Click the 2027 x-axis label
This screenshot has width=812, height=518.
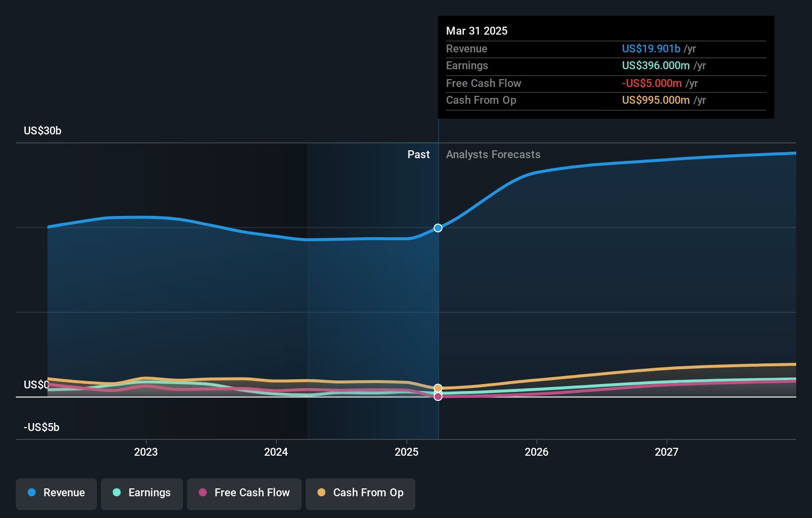pyautogui.click(x=667, y=452)
